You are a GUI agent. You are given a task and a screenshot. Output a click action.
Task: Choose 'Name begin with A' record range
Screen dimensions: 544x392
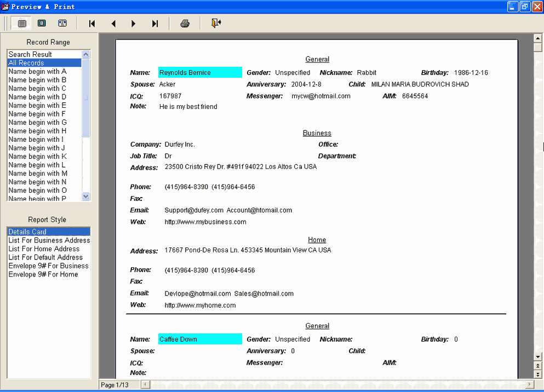(x=37, y=71)
